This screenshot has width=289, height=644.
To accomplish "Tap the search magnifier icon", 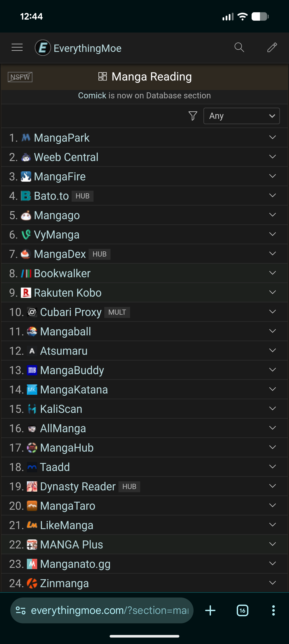I will [x=239, y=47].
